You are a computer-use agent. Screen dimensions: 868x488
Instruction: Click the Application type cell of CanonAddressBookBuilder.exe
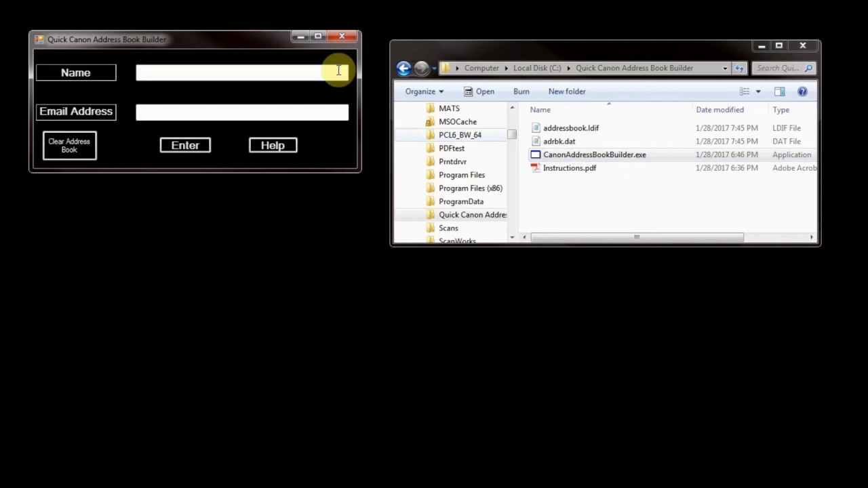[x=791, y=155]
